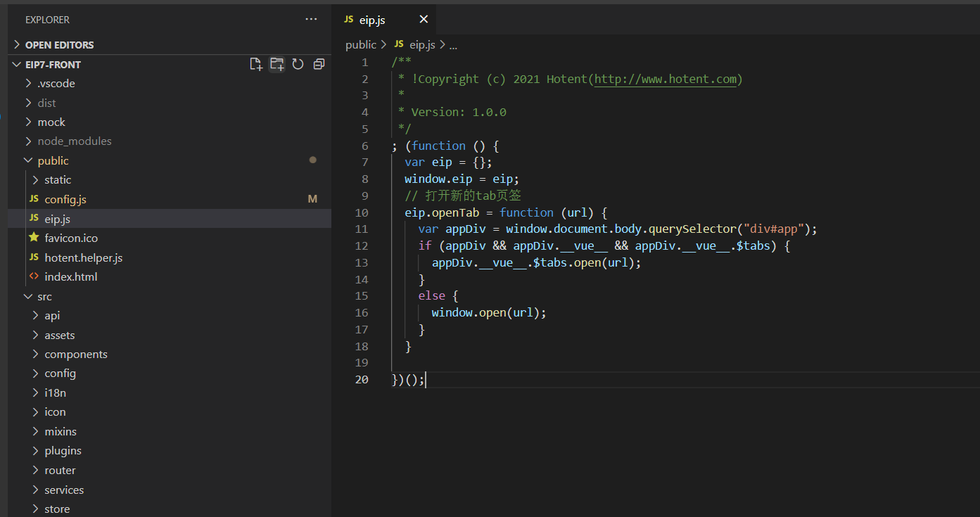Click the hotent.com URL in the comment
This screenshot has width=980, height=517.
pyautogui.click(x=665, y=79)
